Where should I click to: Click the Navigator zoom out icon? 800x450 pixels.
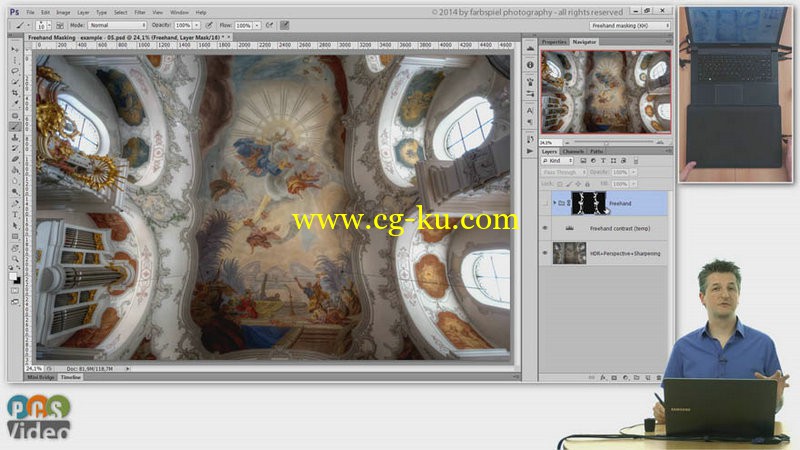pos(567,142)
